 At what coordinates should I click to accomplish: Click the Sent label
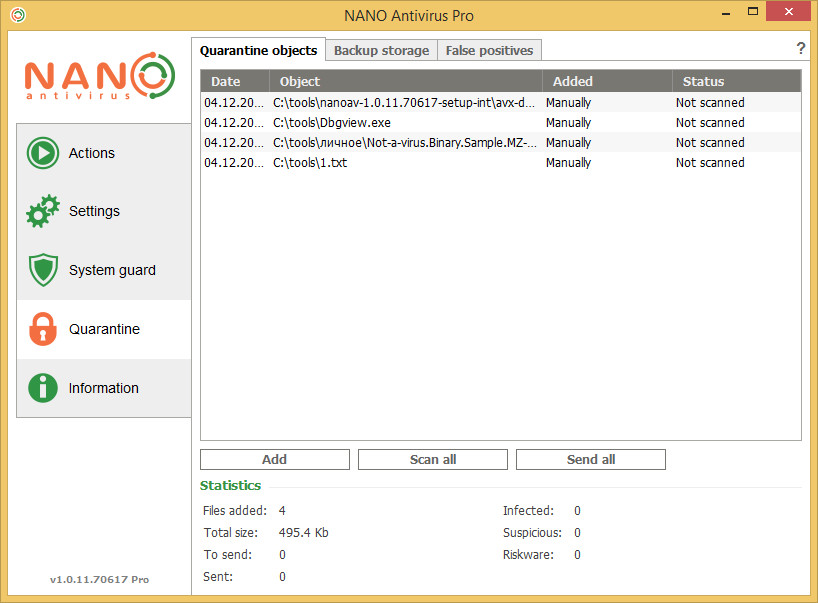[x=218, y=576]
